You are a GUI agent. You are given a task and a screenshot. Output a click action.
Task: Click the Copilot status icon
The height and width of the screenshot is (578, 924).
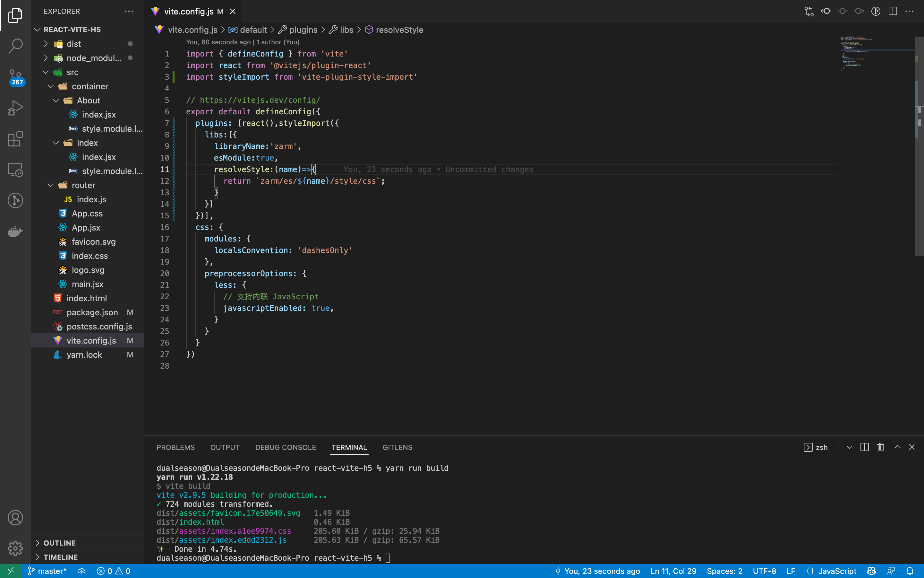point(871,571)
